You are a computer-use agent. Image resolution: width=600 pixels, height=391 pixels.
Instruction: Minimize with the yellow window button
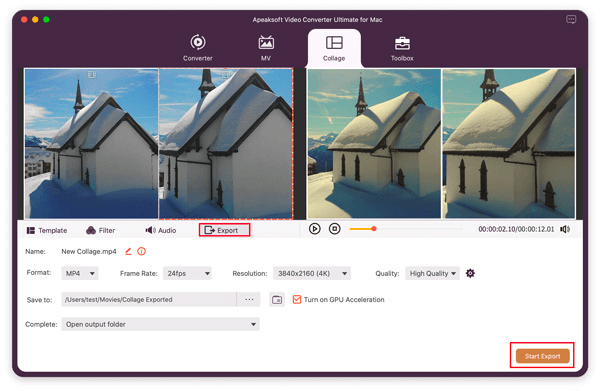point(35,20)
